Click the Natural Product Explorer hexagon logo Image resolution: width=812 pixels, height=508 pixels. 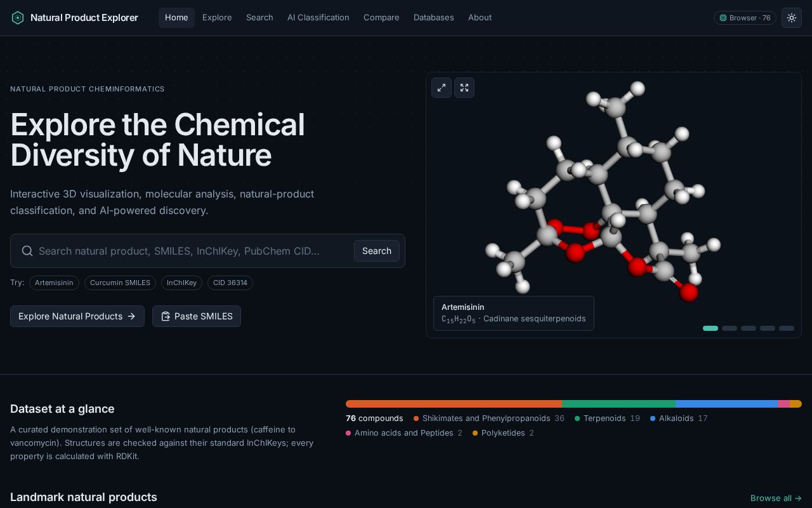pos(18,18)
